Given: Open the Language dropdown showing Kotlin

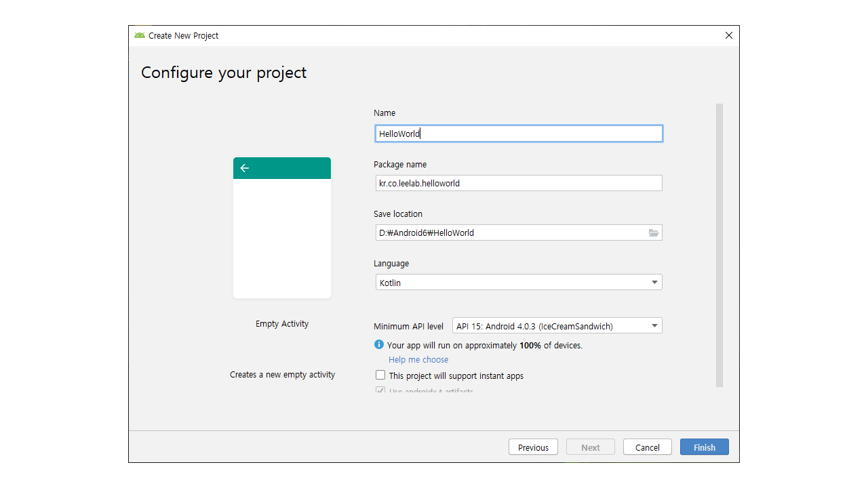Looking at the screenshot, I should point(519,282).
